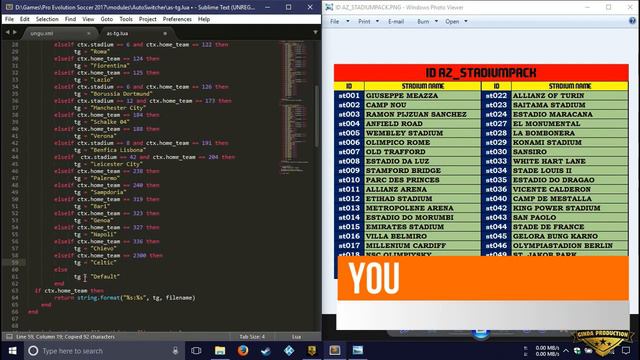The image size is (640, 360).
Task: Go to previous tab with left arrow
Action: pos(7,32)
